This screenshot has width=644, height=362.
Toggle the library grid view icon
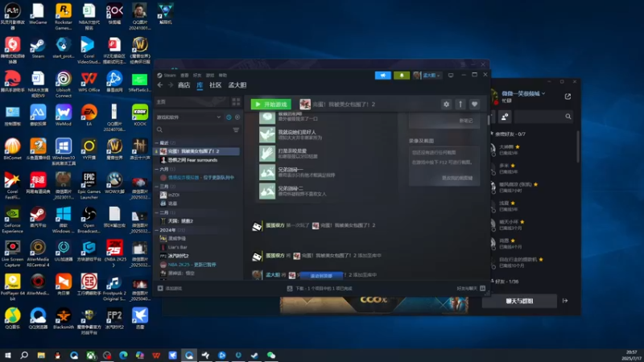click(x=236, y=101)
